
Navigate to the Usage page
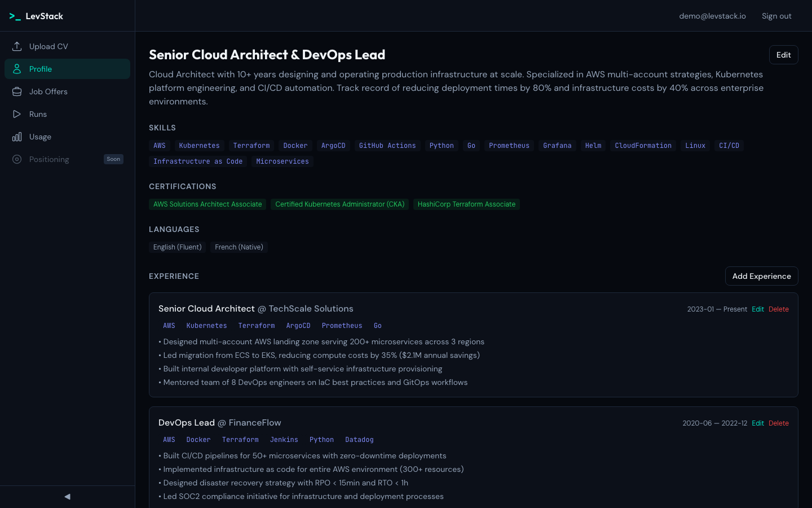(40, 136)
